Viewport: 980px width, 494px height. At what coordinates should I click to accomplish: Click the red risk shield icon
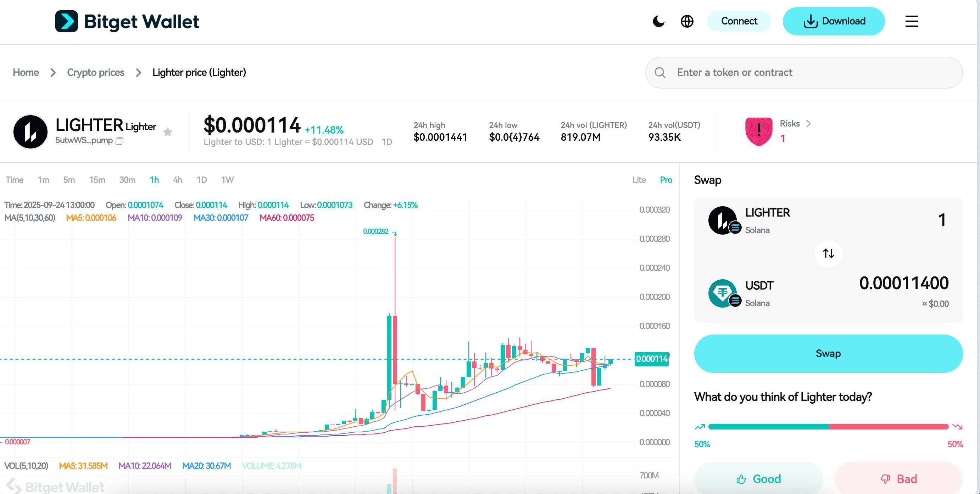pos(759,131)
